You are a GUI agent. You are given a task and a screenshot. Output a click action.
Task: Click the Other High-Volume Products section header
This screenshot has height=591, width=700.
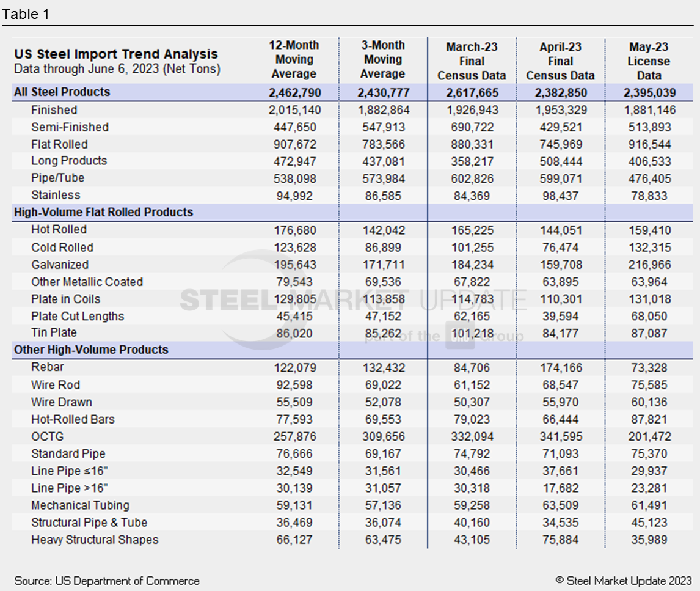pyautogui.click(x=91, y=350)
